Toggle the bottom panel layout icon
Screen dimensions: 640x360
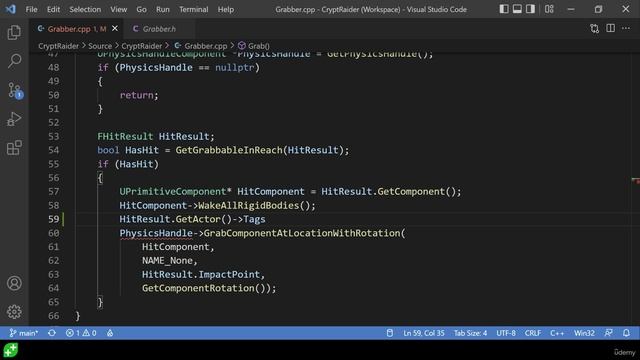pyautogui.click(x=517, y=9)
